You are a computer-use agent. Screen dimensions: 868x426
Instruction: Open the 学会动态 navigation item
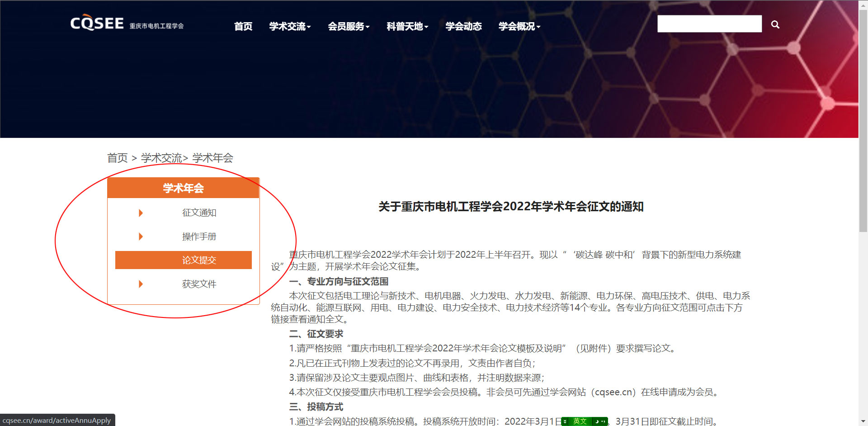click(x=463, y=26)
